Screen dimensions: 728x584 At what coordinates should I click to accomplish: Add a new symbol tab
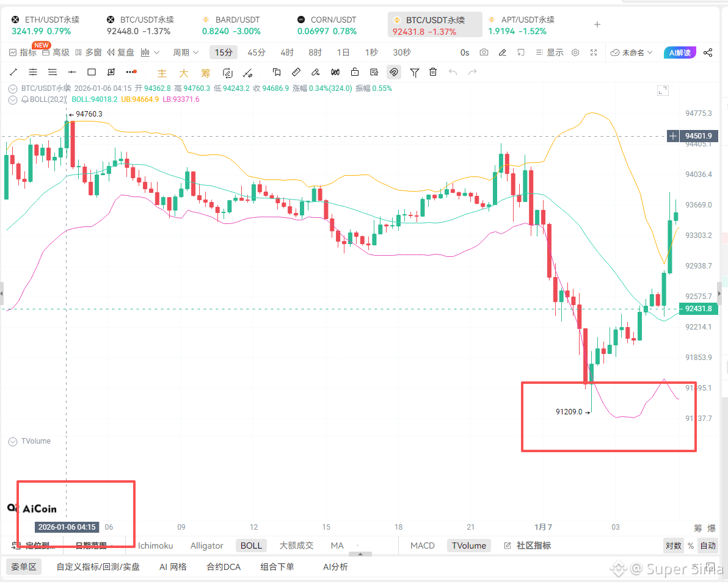coord(597,24)
